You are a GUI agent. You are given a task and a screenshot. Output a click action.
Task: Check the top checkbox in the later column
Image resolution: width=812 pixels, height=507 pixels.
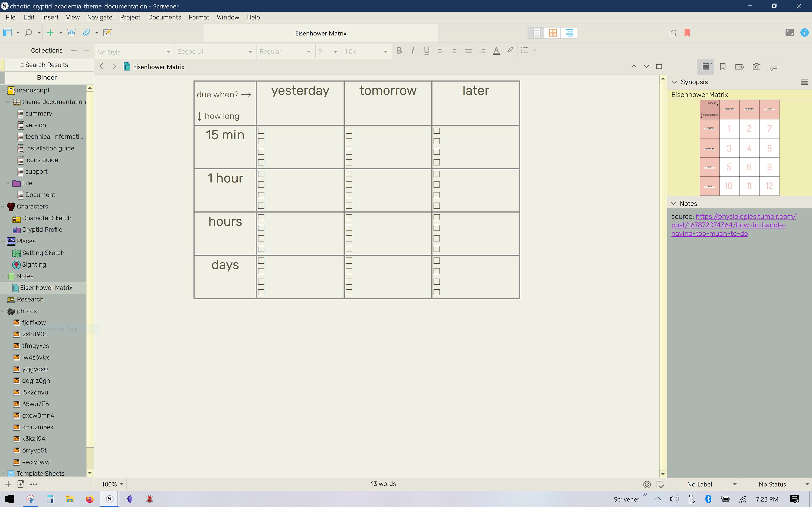(x=437, y=131)
